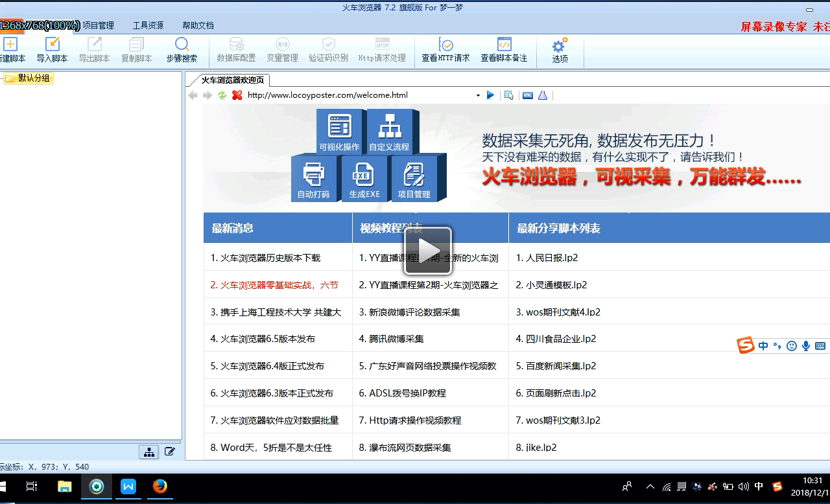Open URL address history dropdown arrow
The image size is (830, 504).
point(478,95)
